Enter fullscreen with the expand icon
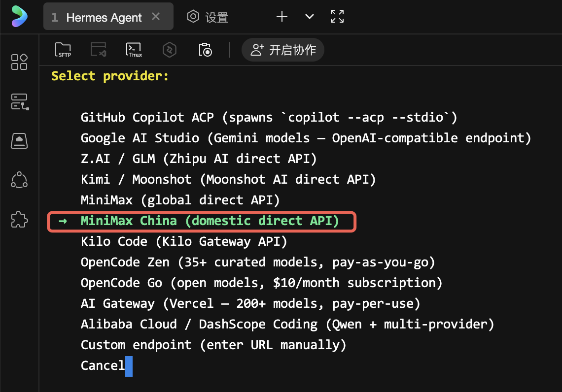Image resolution: width=562 pixels, height=392 pixels. coord(337,16)
